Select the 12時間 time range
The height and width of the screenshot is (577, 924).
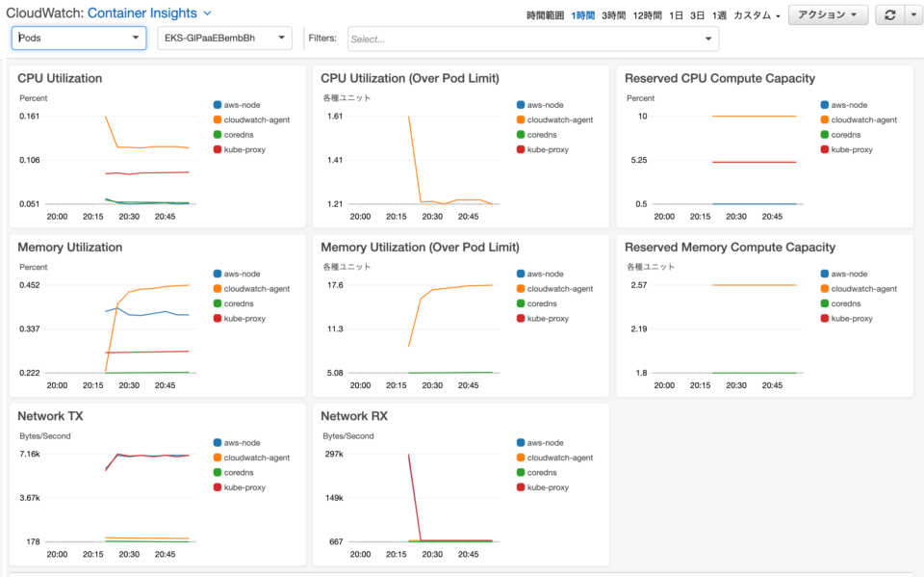pos(647,15)
